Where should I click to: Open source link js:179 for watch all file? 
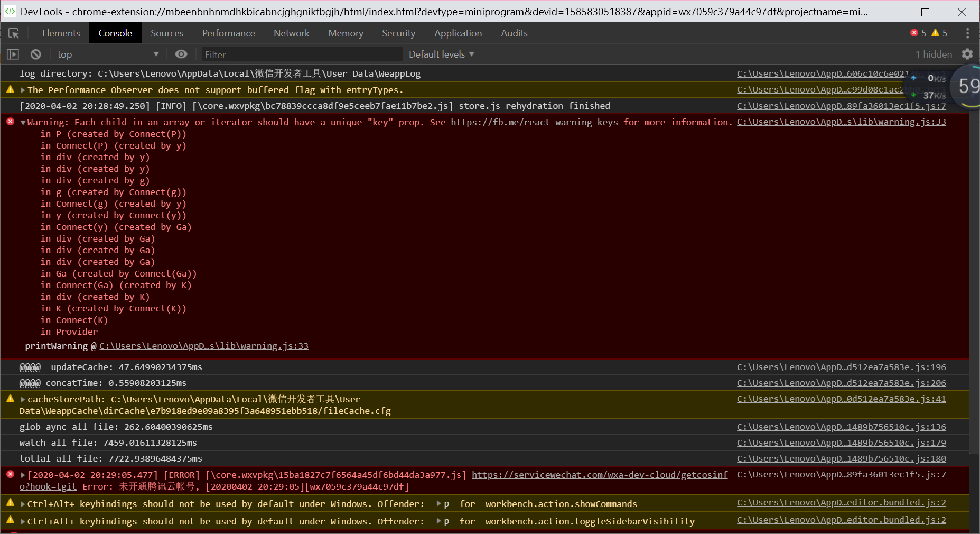coord(842,443)
